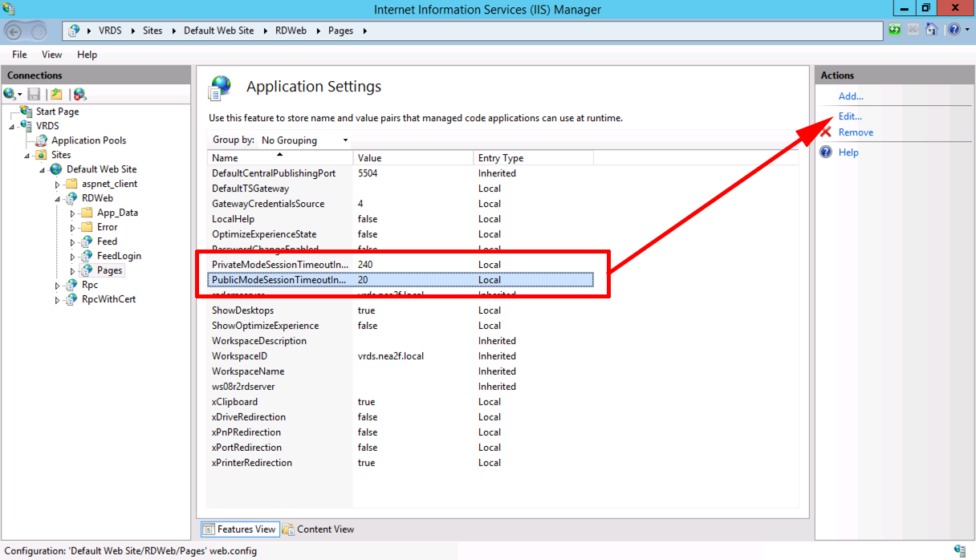Click Edit in the Actions pane
The height and width of the screenshot is (560, 976).
click(x=848, y=116)
